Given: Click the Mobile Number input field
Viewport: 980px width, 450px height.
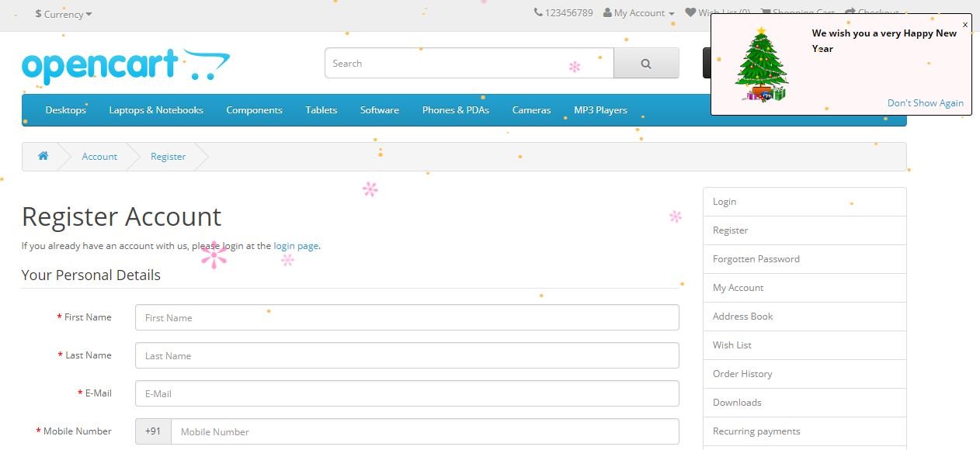Looking at the screenshot, I should click(425, 431).
